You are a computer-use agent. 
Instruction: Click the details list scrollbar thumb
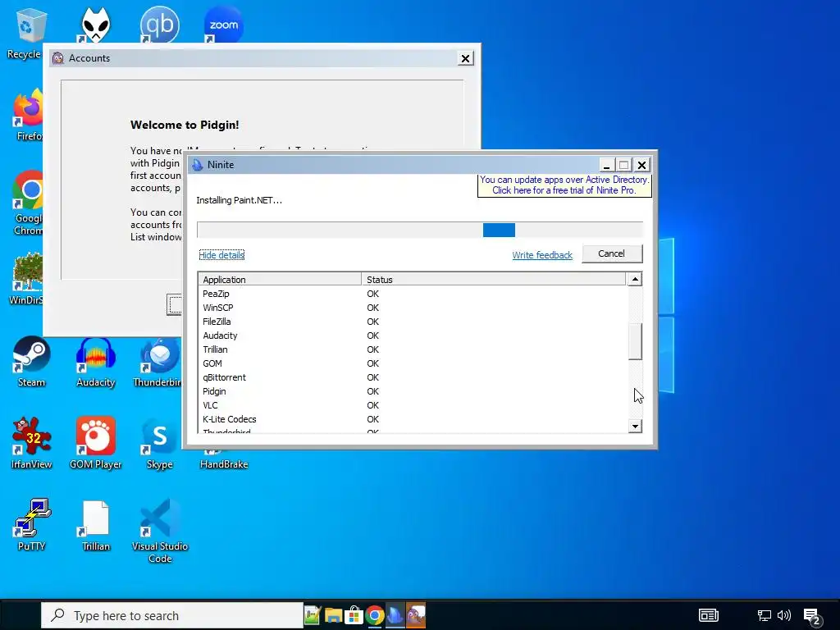point(635,341)
